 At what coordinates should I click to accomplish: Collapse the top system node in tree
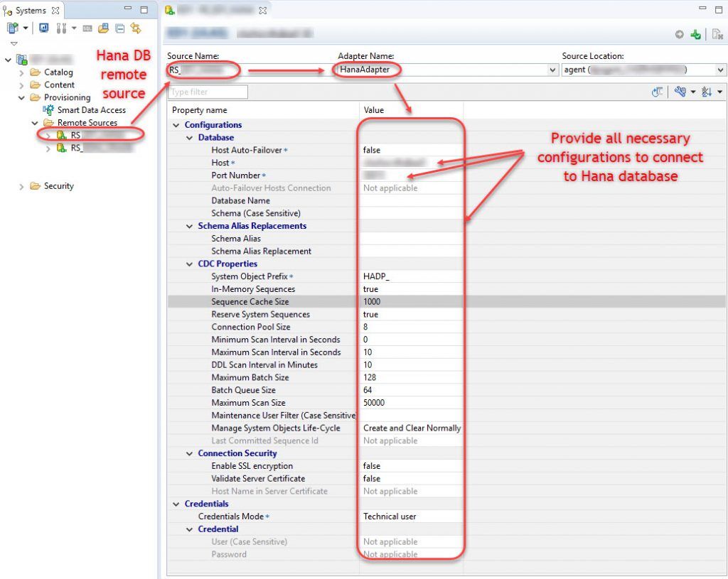click(x=8, y=60)
